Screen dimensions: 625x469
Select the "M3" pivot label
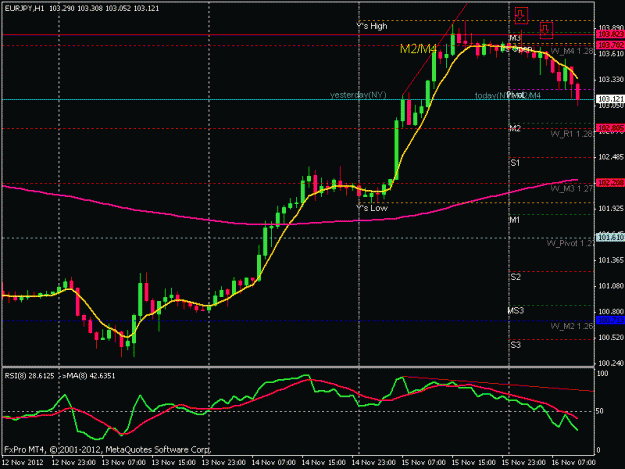pos(515,38)
